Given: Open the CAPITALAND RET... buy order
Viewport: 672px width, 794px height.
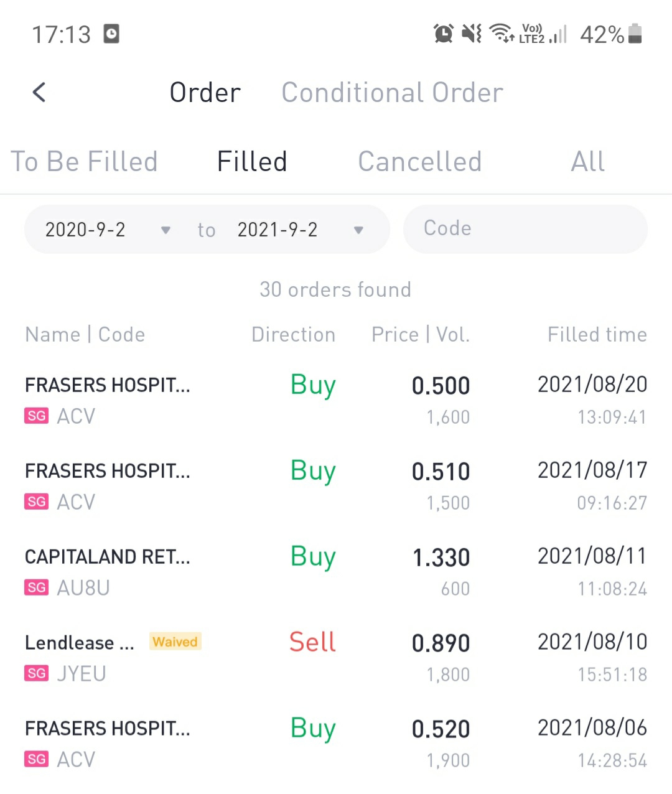Looking at the screenshot, I should tap(336, 571).
